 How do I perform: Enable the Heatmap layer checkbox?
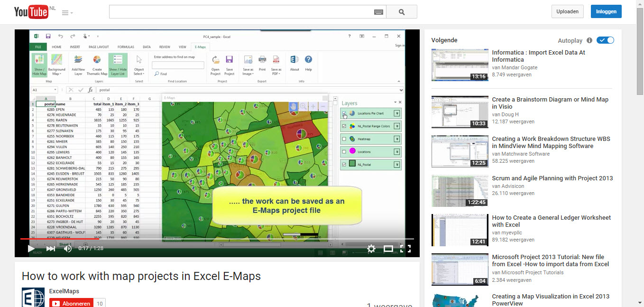344,139
